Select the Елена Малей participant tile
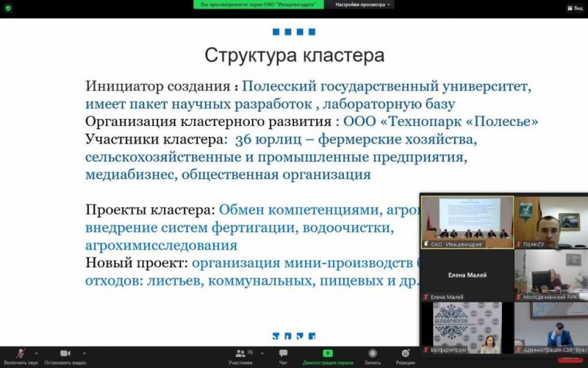 click(x=467, y=275)
